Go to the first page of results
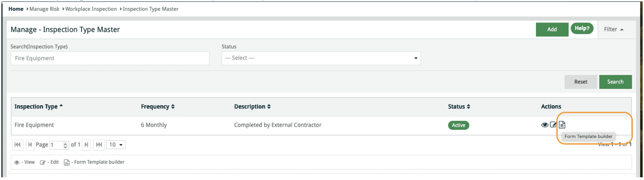The image size is (644, 180). [x=17, y=145]
